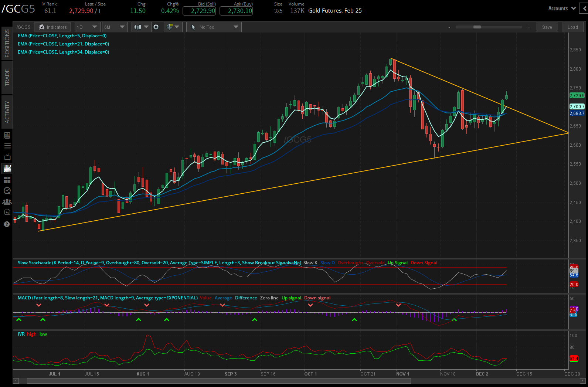Click the MACD Difference legend text

click(x=246, y=298)
